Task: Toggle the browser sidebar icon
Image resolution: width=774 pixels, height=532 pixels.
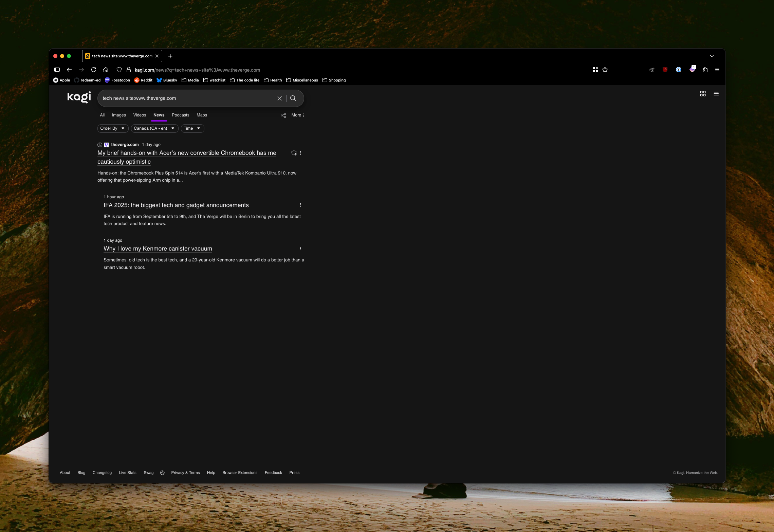Action: pyautogui.click(x=57, y=70)
